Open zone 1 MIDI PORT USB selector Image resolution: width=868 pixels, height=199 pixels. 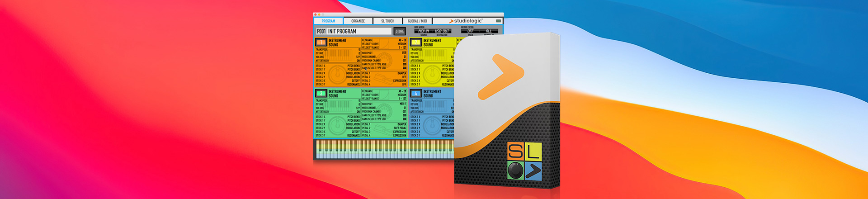384,53
